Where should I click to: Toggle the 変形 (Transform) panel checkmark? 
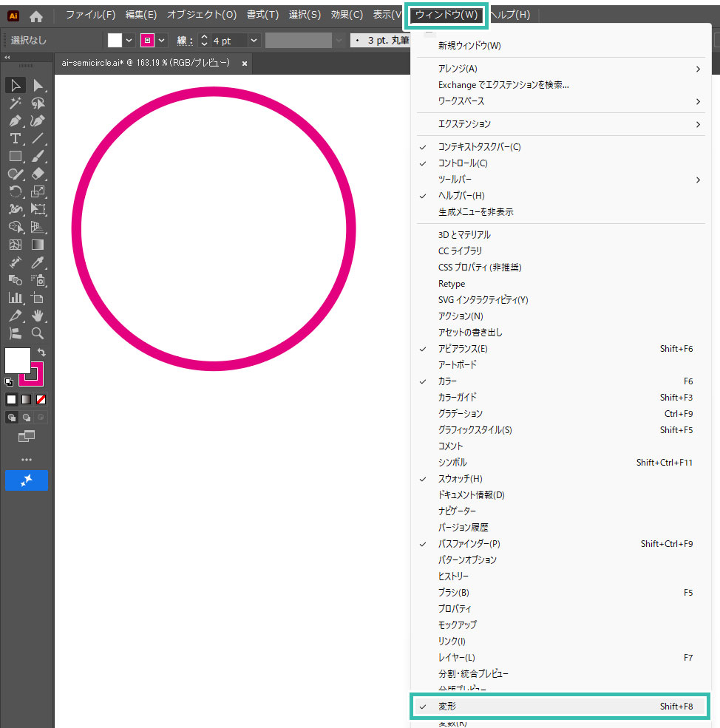point(448,707)
